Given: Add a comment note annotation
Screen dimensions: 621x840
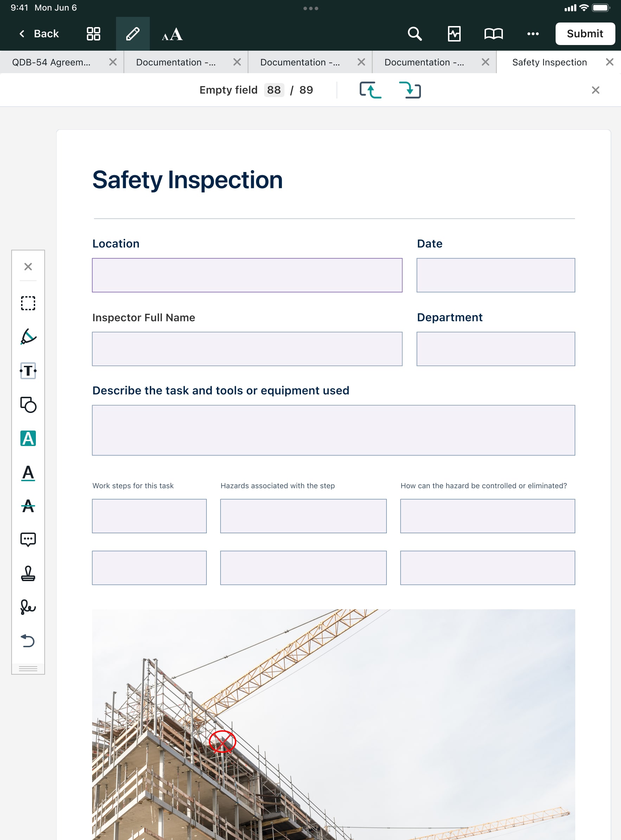Looking at the screenshot, I should pyautogui.click(x=28, y=540).
